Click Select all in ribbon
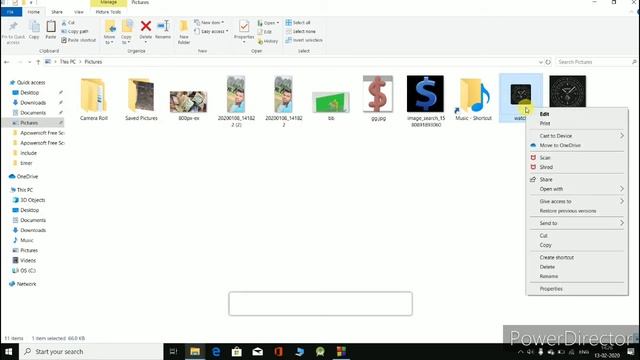The width and height of the screenshot is (640, 360). point(298,22)
